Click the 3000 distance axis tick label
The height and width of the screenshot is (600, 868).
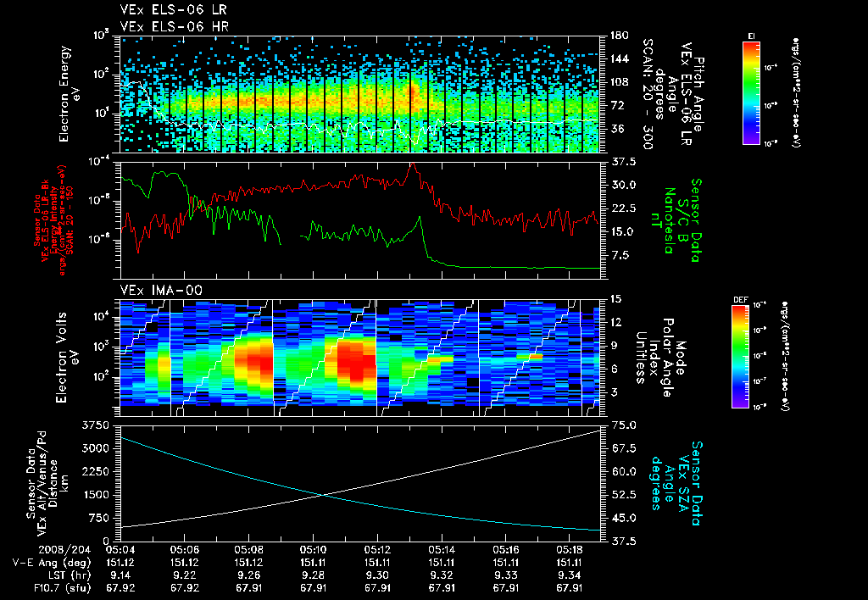coord(95,448)
